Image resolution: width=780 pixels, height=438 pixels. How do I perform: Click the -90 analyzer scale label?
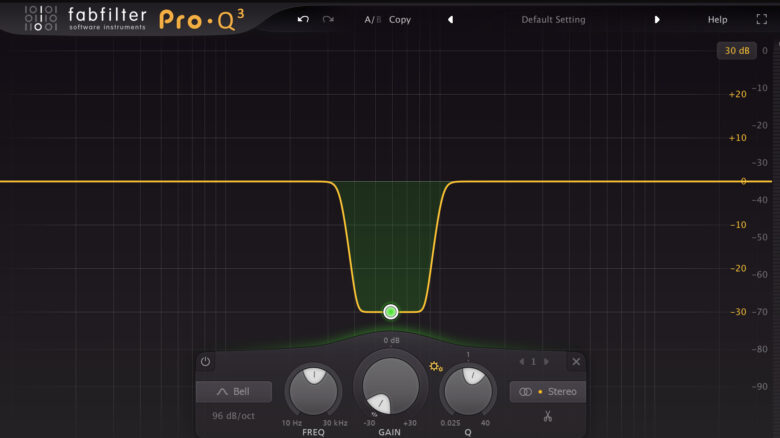pos(760,387)
